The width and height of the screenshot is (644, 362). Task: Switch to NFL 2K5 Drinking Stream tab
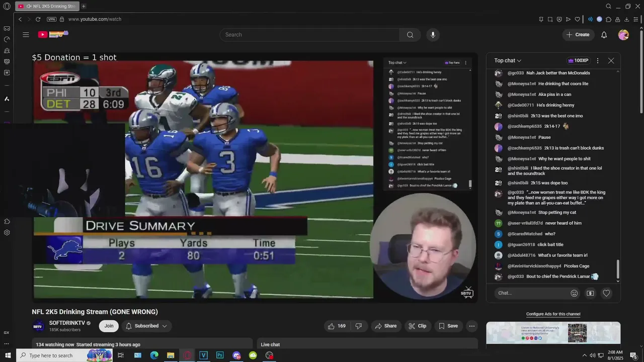(47, 6)
